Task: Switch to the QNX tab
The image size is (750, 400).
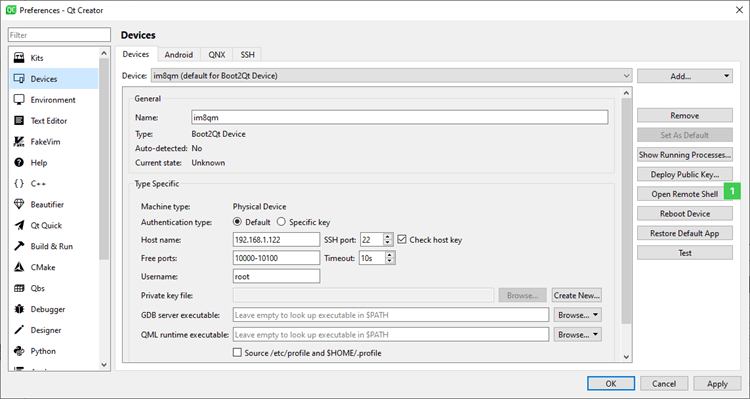Action: (x=217, y=55)
